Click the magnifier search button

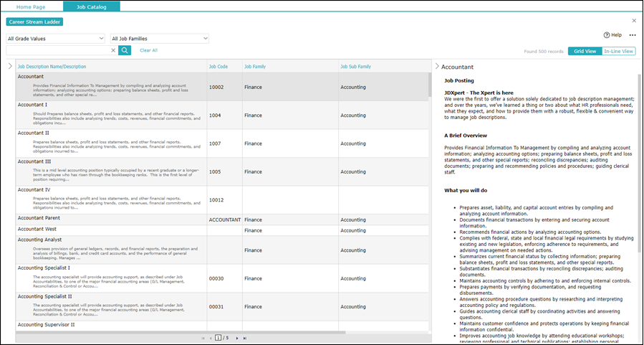(x=125, y=50)
